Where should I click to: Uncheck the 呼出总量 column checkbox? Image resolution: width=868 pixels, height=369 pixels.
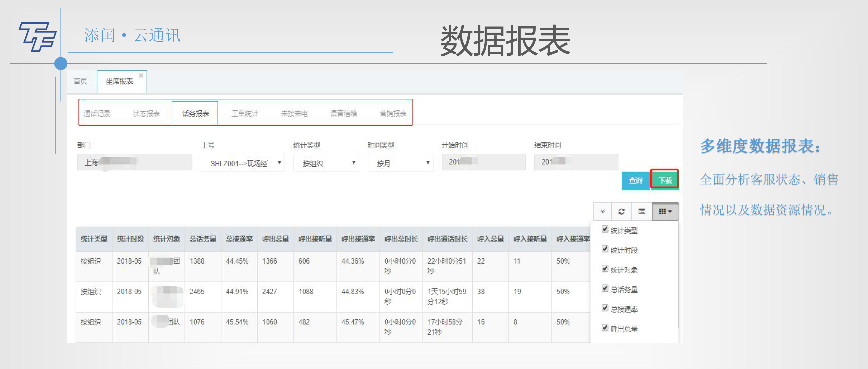pos(605,328)
